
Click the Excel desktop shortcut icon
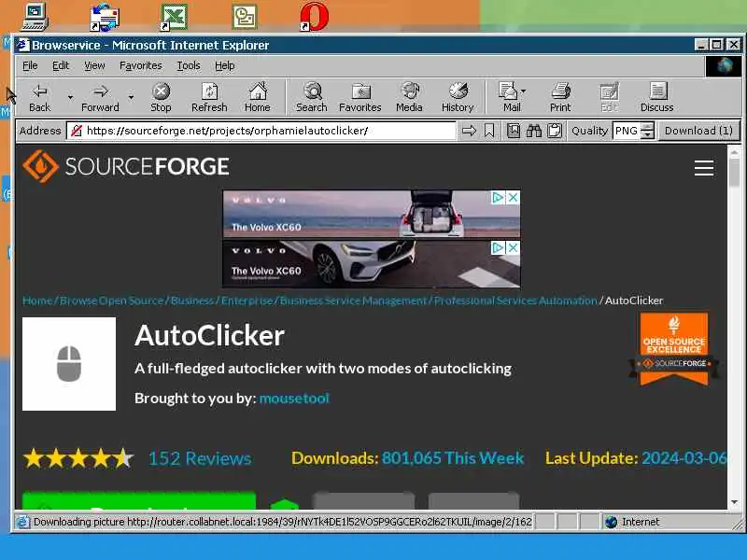pyautogui.click(x=174, y=17)
